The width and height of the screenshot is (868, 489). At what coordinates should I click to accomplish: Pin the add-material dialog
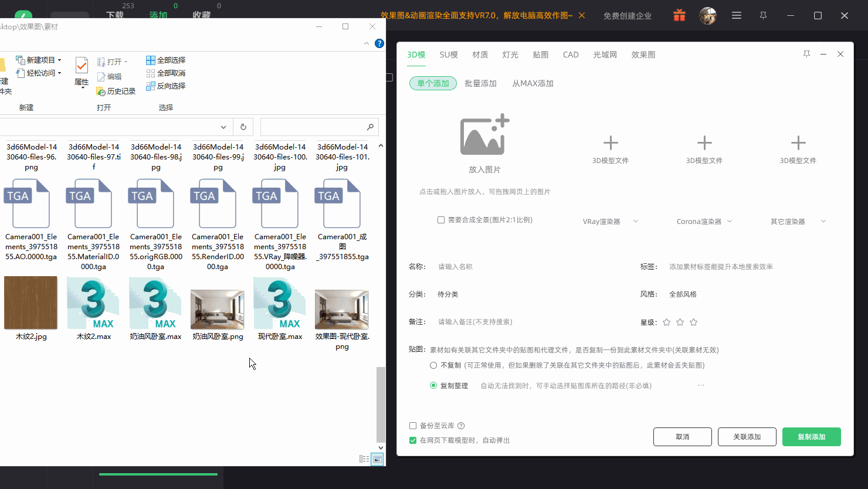point(806,54)
